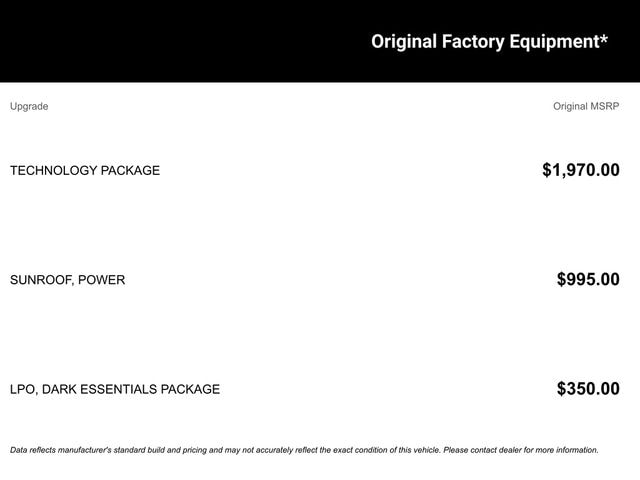
Task: Click the Upgrade column header
Action: coord(29,106)
